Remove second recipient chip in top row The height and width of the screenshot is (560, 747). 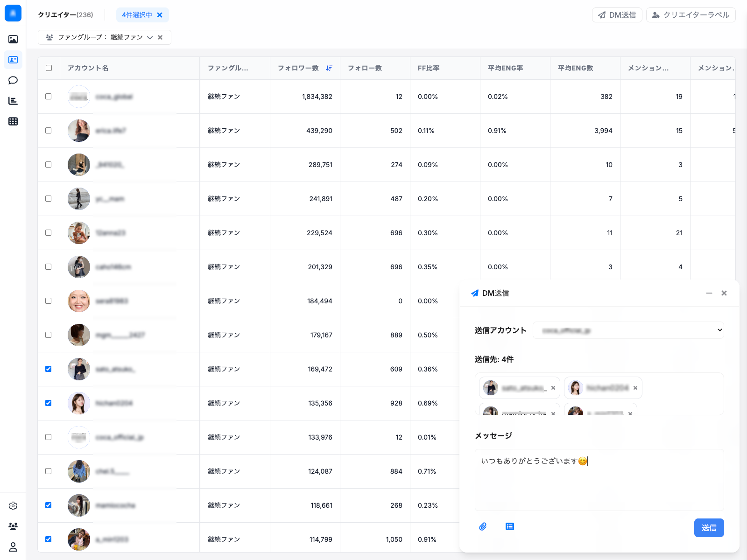point(635,388)
